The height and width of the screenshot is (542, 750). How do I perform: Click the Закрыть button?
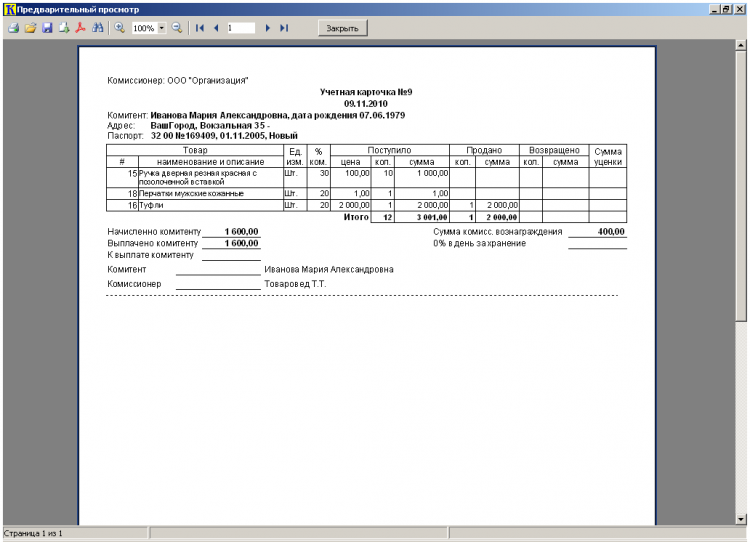[342, 28]
